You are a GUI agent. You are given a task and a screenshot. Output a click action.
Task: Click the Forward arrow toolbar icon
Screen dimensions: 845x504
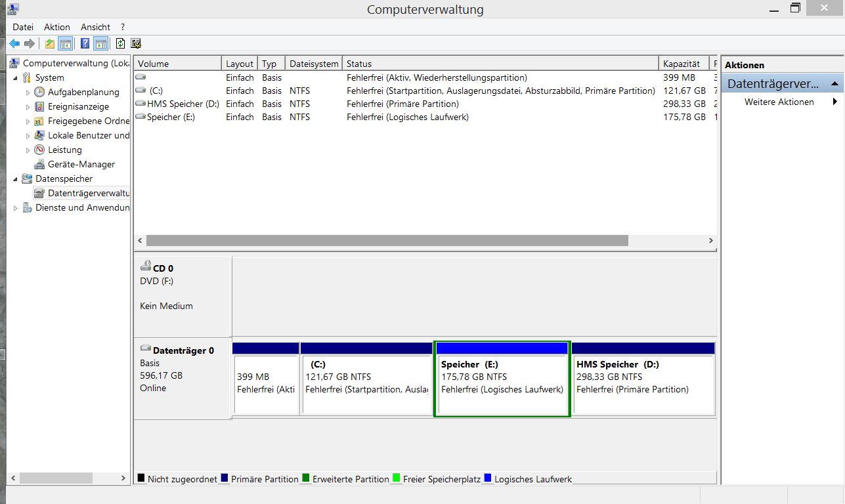[29, 44]
